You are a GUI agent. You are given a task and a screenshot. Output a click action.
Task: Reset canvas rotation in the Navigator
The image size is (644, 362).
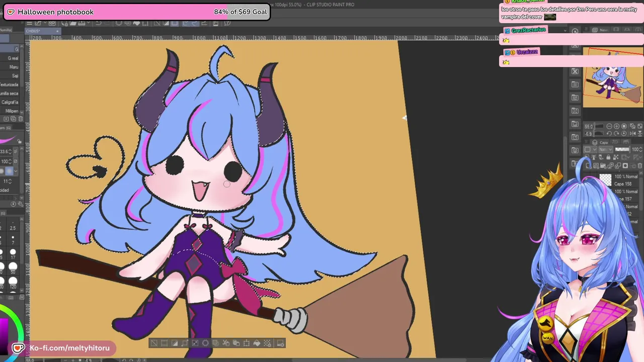pos(624,134)
